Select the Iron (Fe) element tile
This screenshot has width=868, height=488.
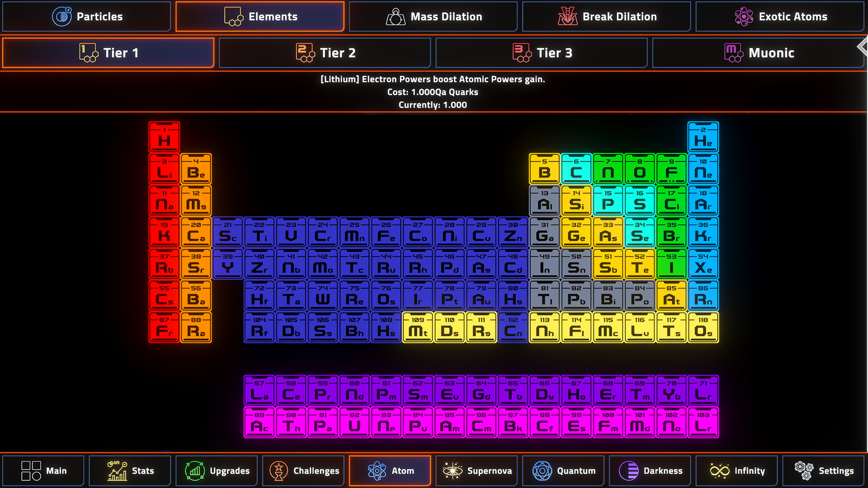tap(386, 232)
